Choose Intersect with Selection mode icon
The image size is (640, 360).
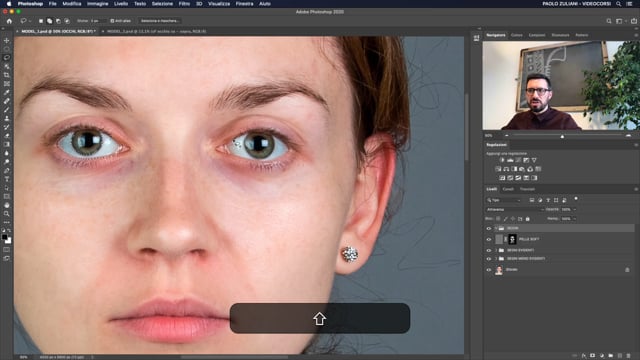(x=67, y=21)
